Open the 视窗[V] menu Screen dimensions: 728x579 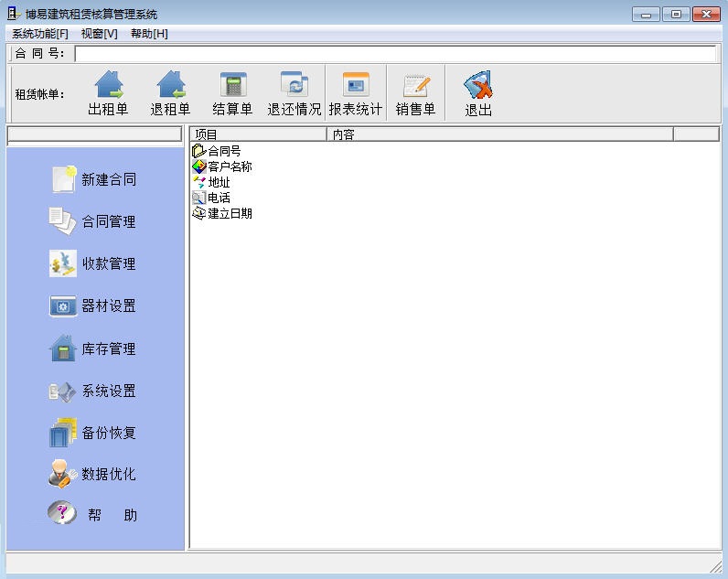click(x=99, y=34)
